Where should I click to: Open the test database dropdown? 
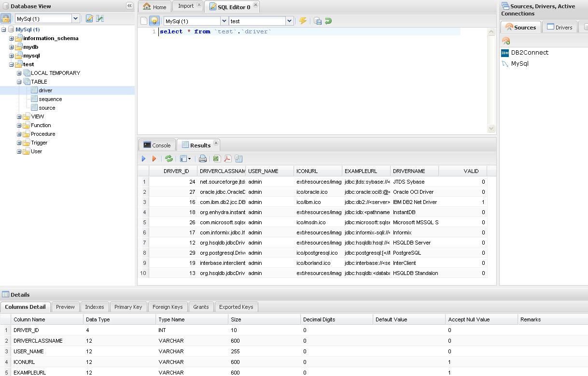coord(288,21)
